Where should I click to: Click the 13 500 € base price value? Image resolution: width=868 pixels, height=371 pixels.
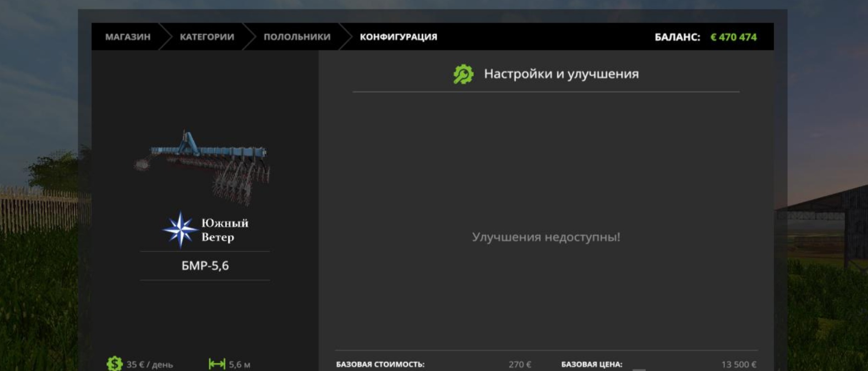pyautogui.click(x=739, y=364)
